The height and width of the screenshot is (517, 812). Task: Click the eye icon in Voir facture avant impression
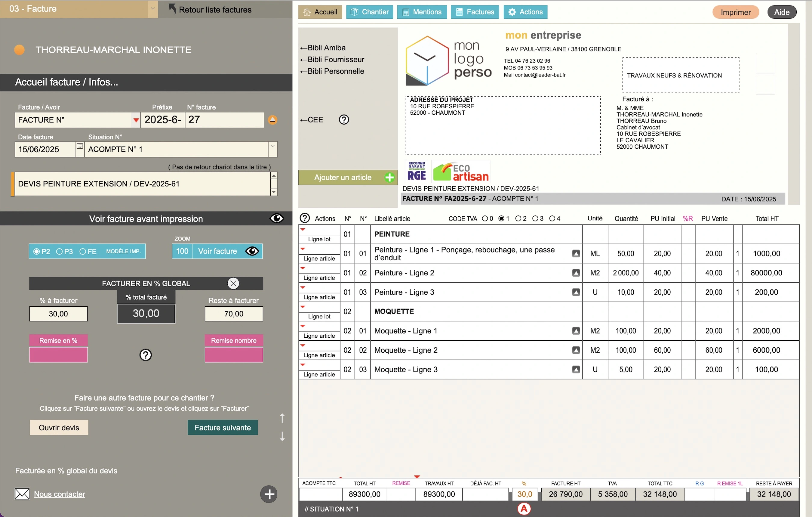pos(276,219)
